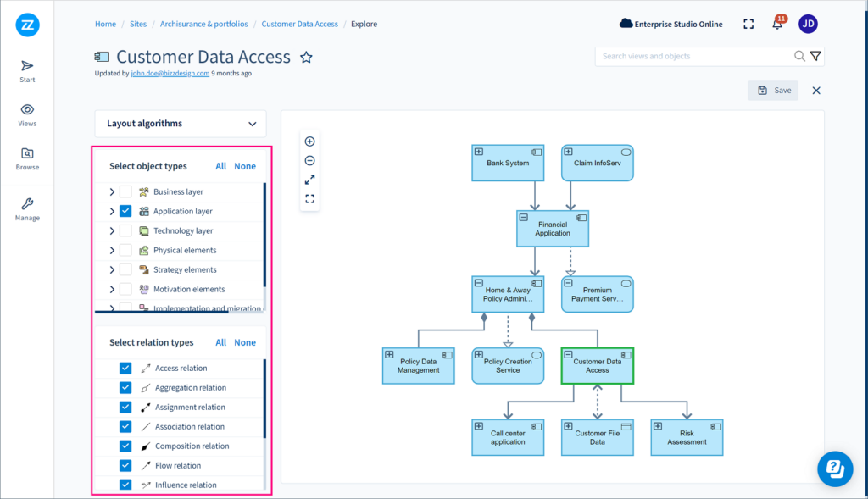
Task: Open the Browse section in sidebar
Action: pos(27,158)
